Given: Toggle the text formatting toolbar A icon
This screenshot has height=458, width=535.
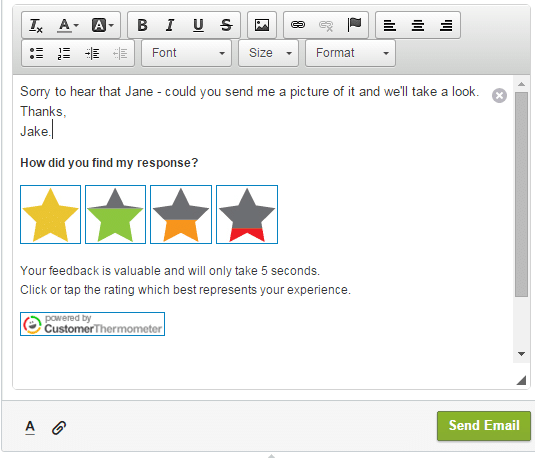Looking at the screenshot, I should 30,427.
